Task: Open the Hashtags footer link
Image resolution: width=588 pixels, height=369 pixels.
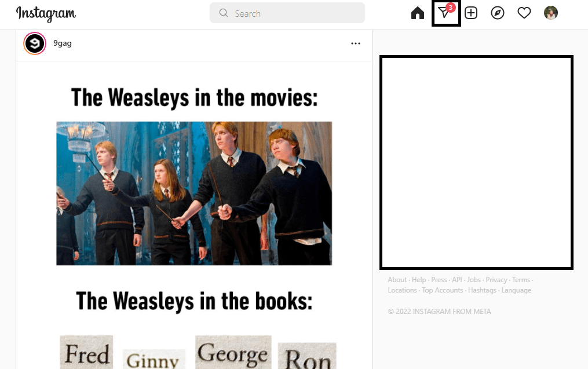Action: (x=482, y=290)
